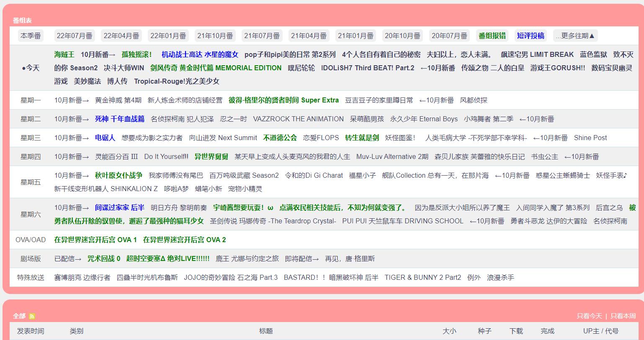
Task: Open 机动战士高达 水星的魔女
Action: (200, 54)
